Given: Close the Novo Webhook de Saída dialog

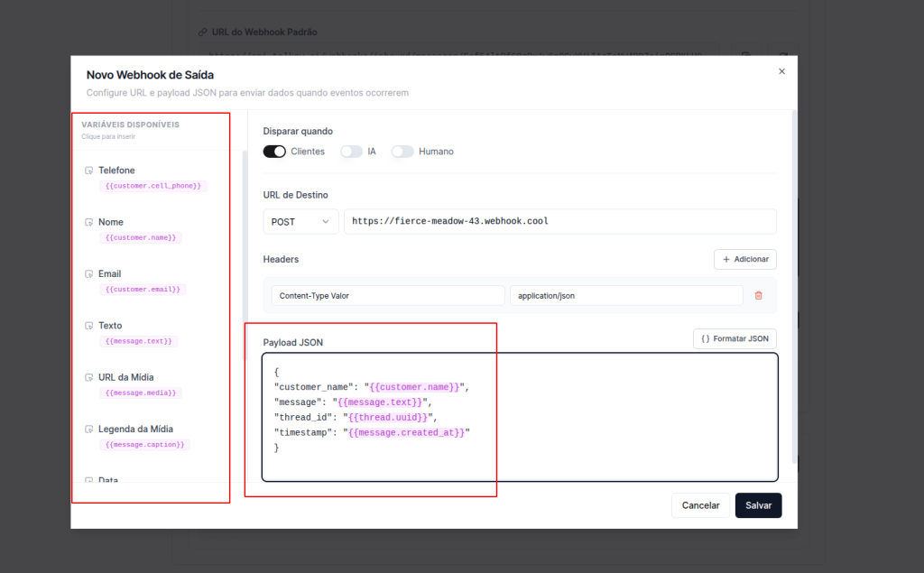Looking at the screenshot, I should point(781,71).
